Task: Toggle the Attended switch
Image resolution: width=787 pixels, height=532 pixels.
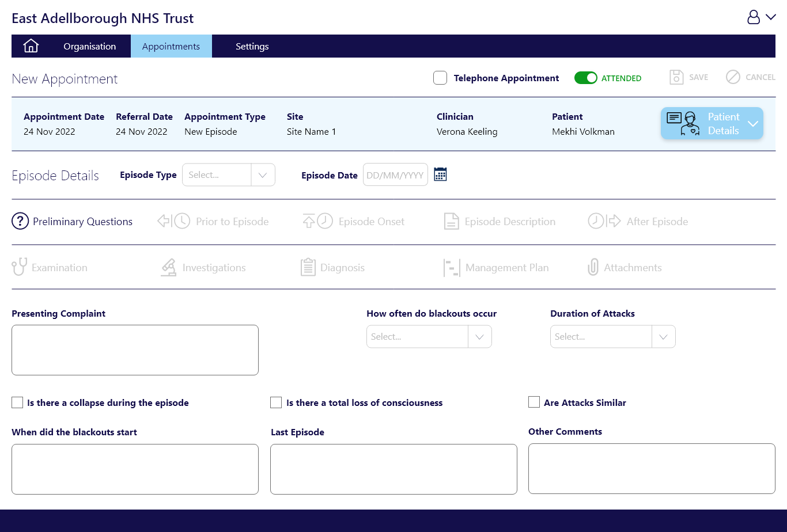Action: click(586, 78)
